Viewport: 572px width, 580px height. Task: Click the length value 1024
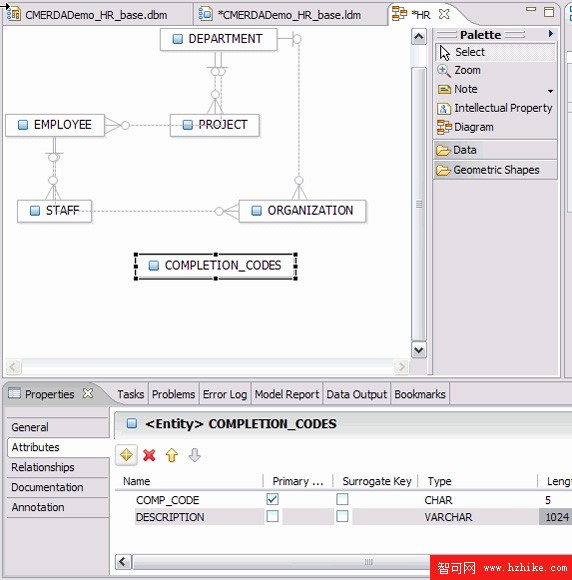click(557, 517)
